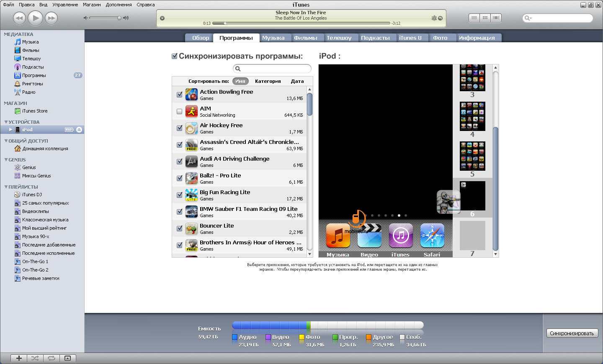603x364 pixels.
Task: Collapse the УСТРОЙСТВА section
Action: [6, 122]
